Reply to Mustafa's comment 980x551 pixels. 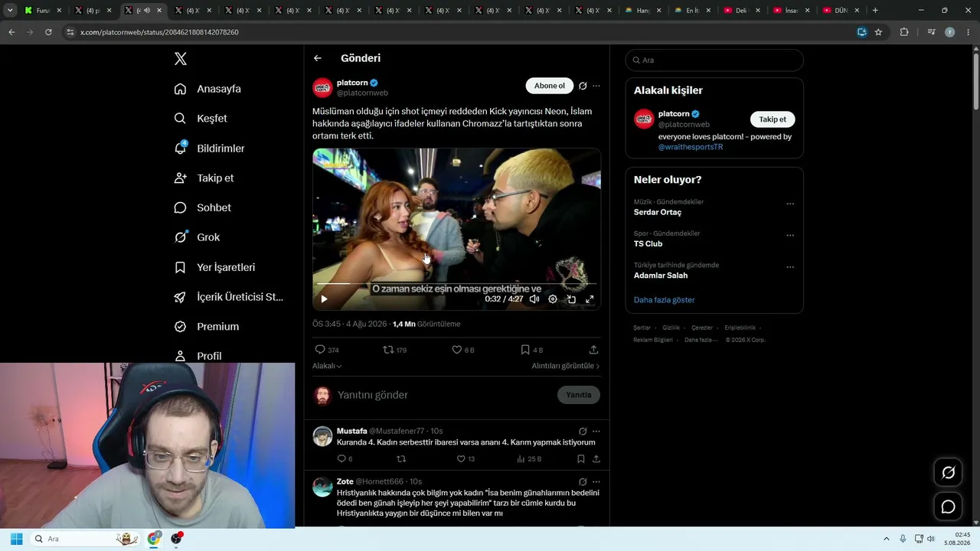coord(345,459)
